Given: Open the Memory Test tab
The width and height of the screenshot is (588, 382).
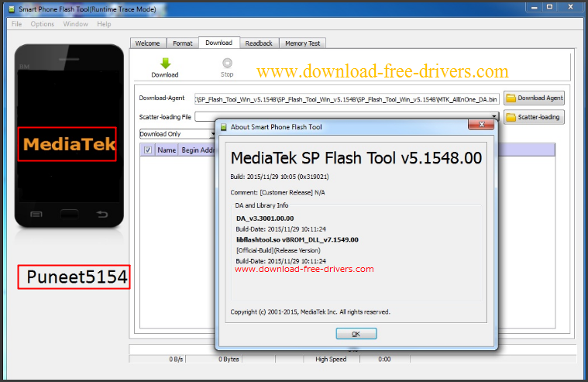Looking at the screenshot, I should click(303, 43).
